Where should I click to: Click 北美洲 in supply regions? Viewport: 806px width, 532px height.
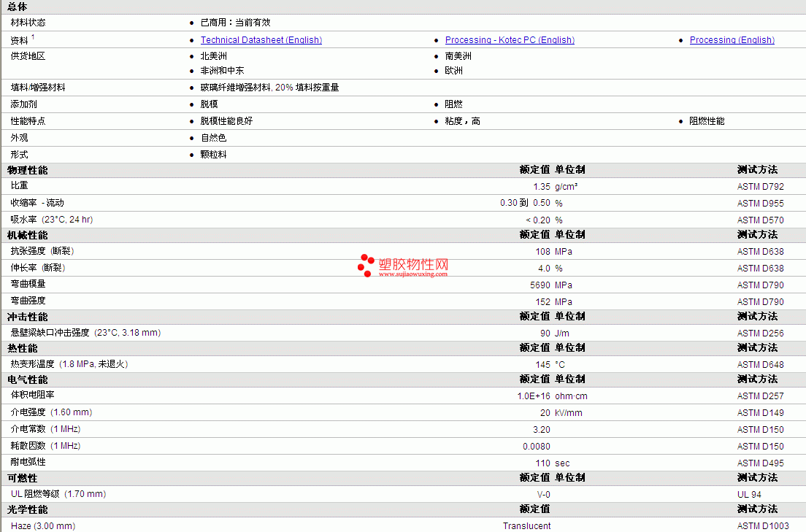(214, 56)
